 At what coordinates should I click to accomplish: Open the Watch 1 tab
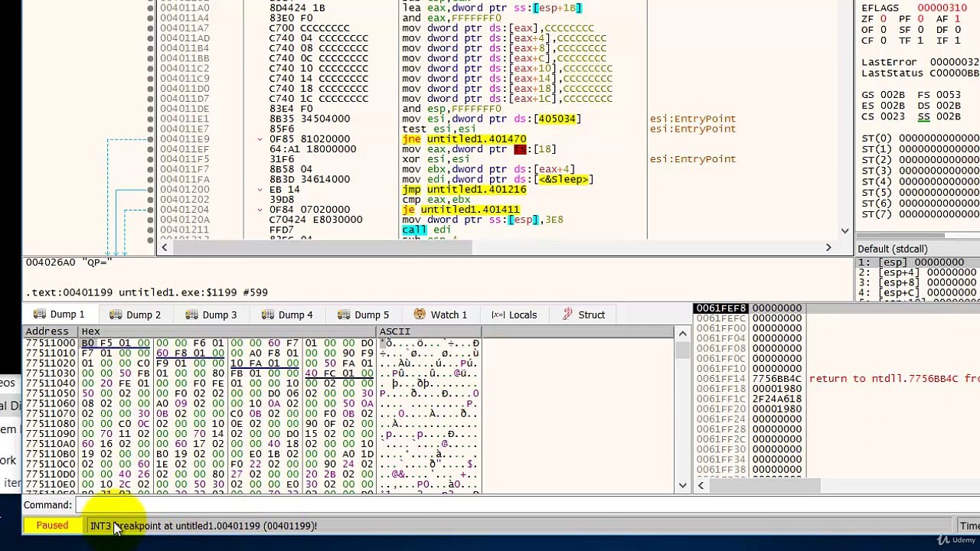coord(440,315)
